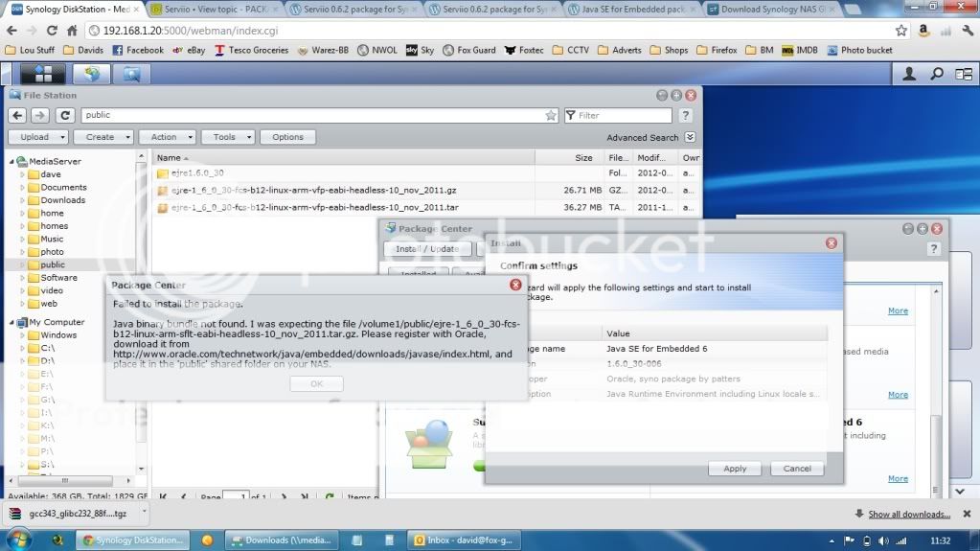The image size is (980, 551).
Task: Refresh the File Station folder view
Action: tap(65, 115)
